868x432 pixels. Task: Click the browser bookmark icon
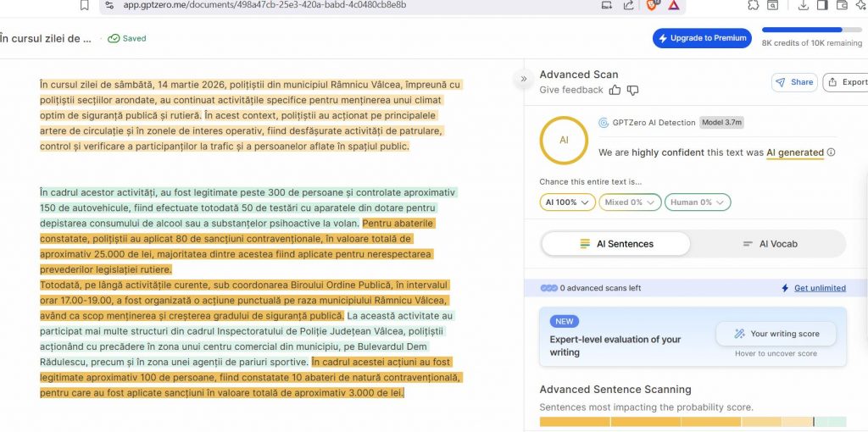(84, 5)
